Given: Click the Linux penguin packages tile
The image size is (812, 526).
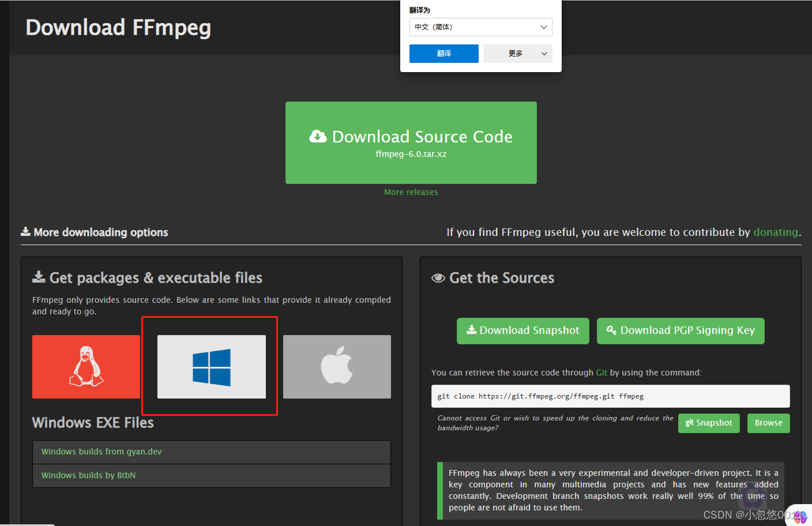Looking at the screenshot, I should tap(86, 367).
